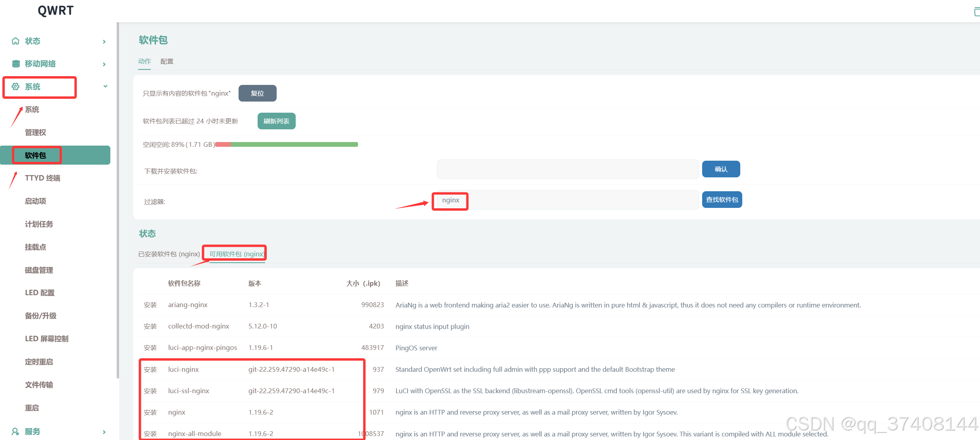Open the 备份/升级 menu item
Viewport: 980px width, 440px height.
pos(40,316)
